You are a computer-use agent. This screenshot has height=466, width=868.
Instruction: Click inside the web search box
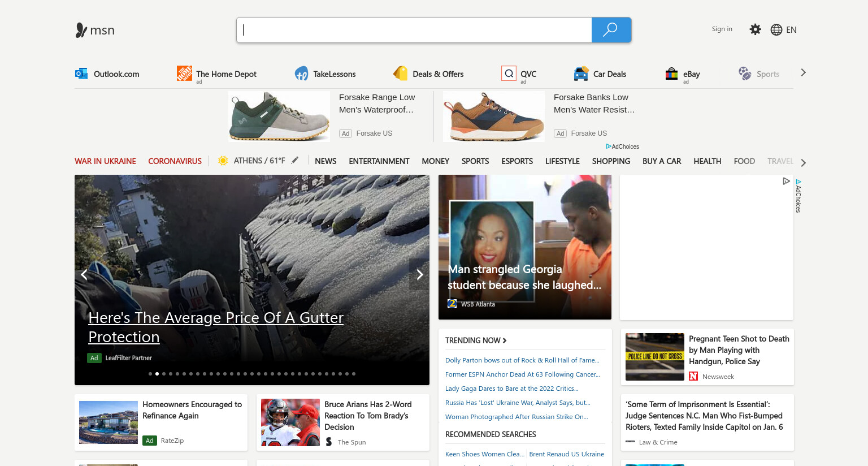click(414, 30)
